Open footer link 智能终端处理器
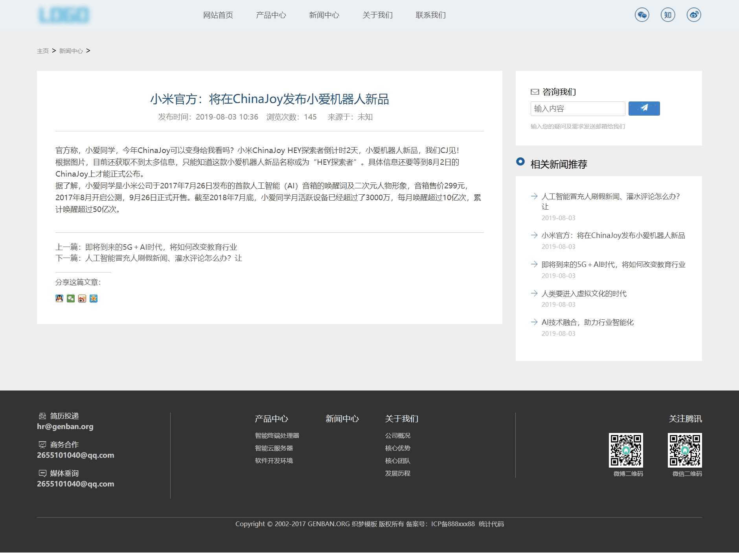The height and width of the screenshot is (560, 739). 277,436
